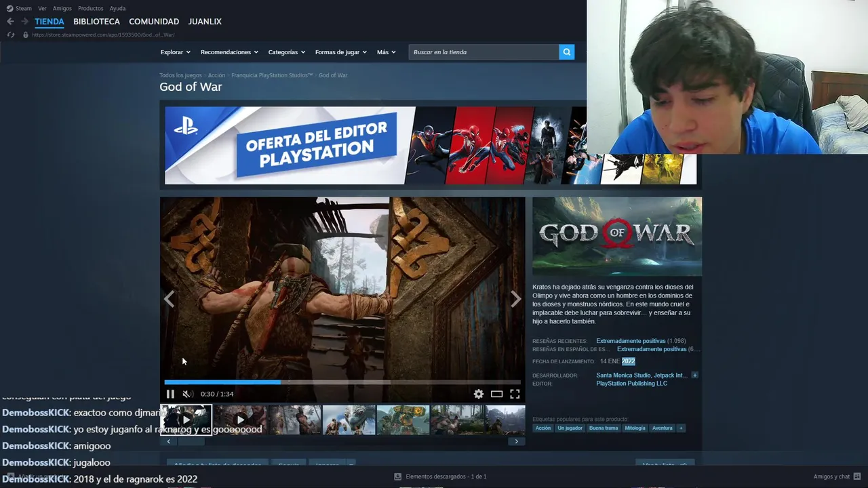Click thumbnail strip scrollbar handle
The image size is (868, 488).
click(191, 441)
